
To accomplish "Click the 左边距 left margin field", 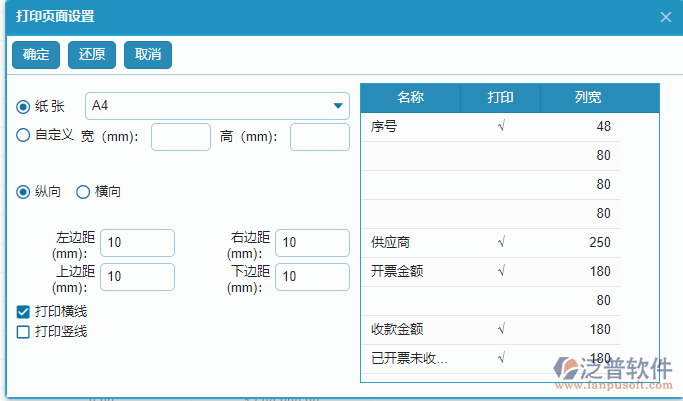I will [x=137, y=243].
